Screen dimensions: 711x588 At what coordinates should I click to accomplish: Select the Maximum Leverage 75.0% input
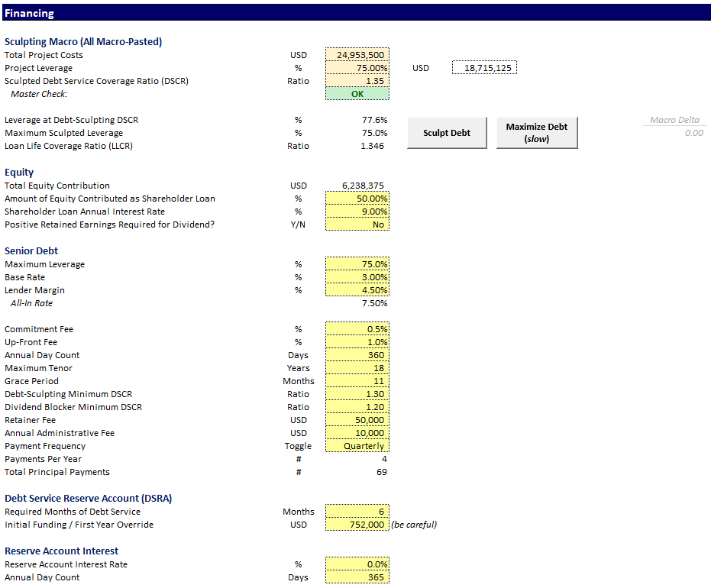pyautogui.click(x=357, y=264)
